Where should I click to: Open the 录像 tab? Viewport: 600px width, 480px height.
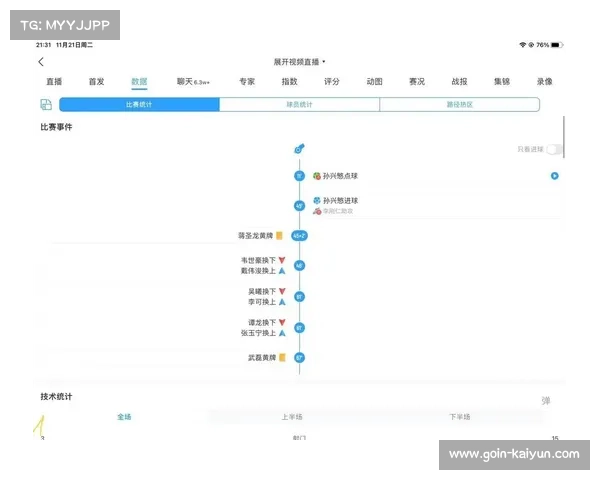coord(544,82)
